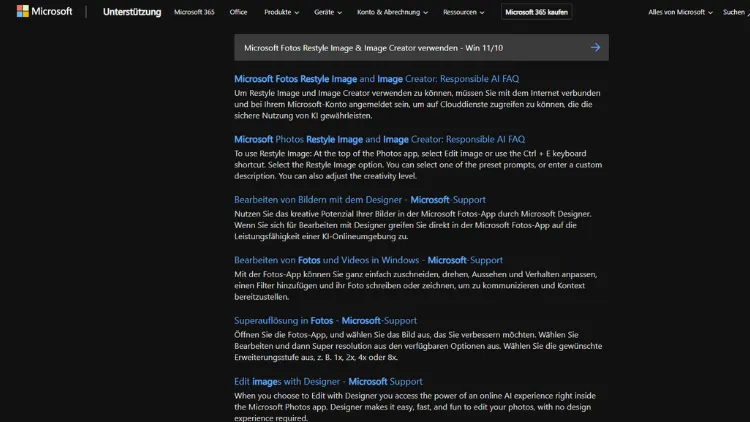The width and height of the screenshot is (750, 422).
Task: Click the text starting 'Öffnen Sie die Fotos-App'
Action: [x=418, y=346]
